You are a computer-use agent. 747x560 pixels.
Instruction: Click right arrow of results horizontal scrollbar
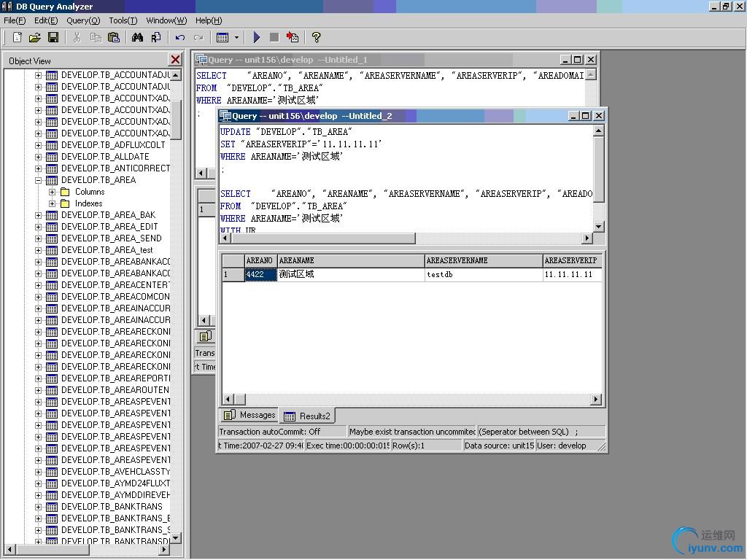[595, 399]
